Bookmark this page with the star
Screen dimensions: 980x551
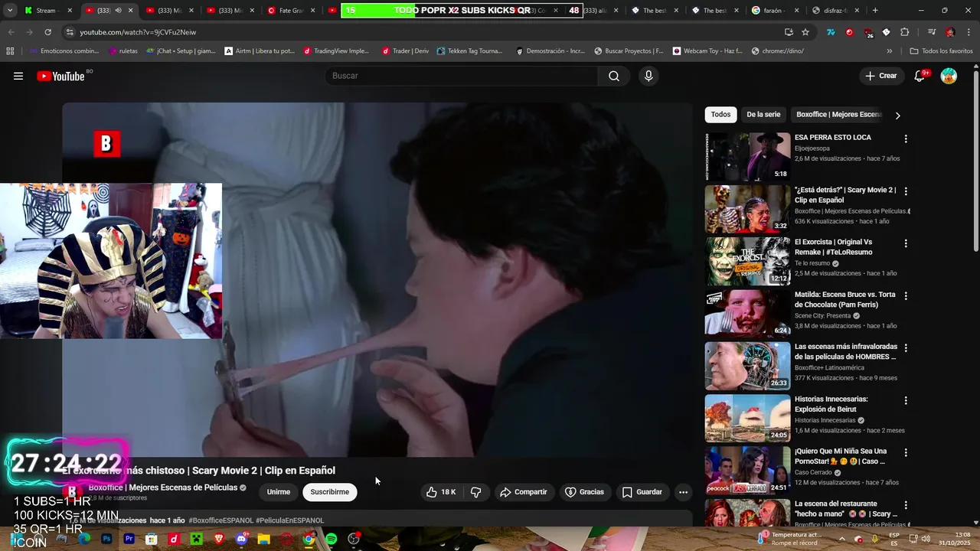(x=805, y=32)
